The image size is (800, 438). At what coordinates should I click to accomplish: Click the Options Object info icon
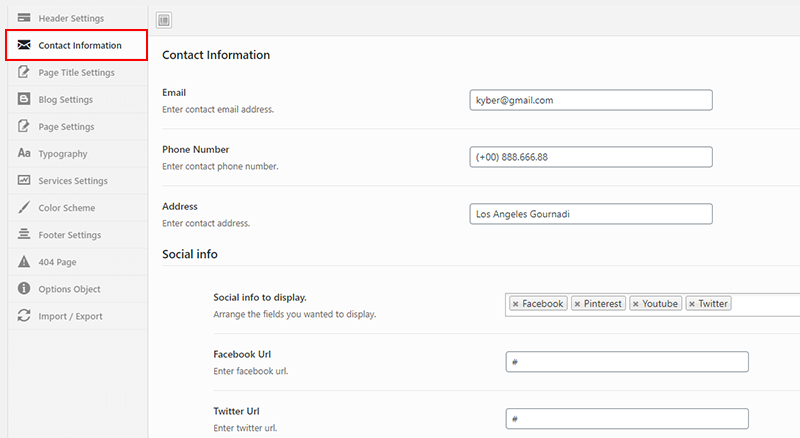[24, 288]
